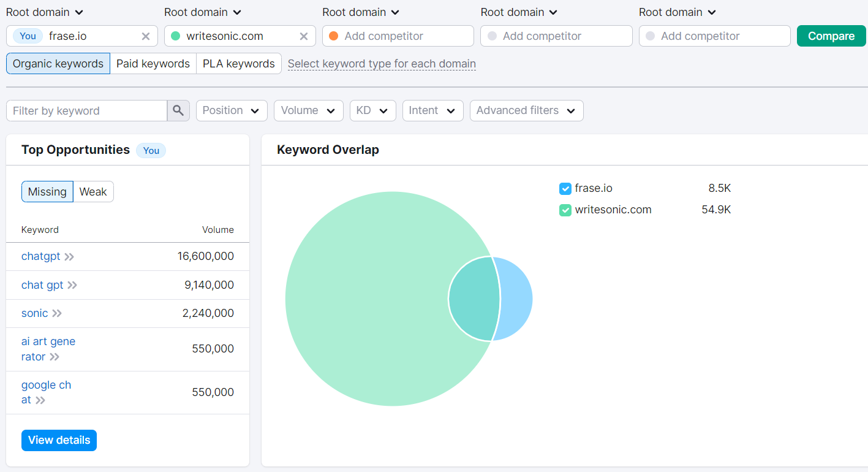Open the sonic keyword link
The width and height of the screenshot is (868, 472).
[x=34, y=313]
